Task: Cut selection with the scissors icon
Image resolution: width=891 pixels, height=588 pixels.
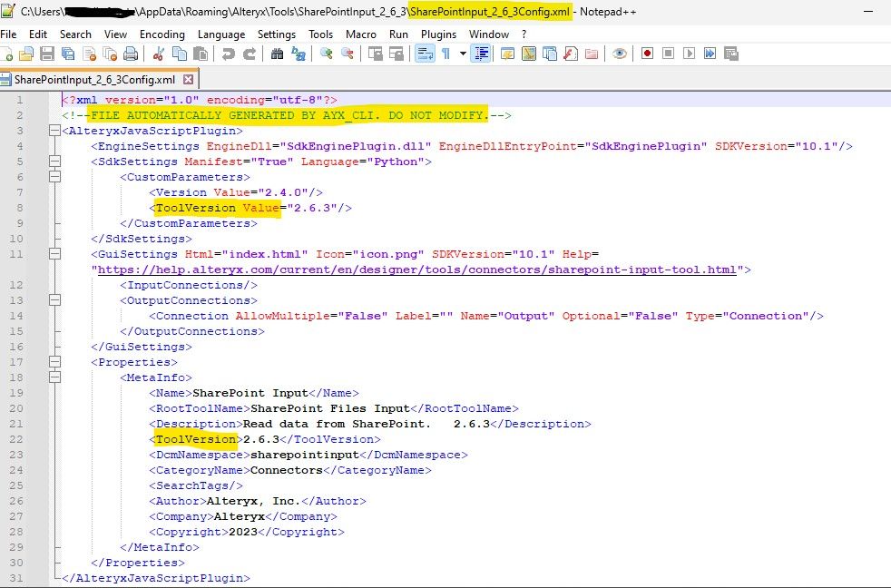Action: (x=159, y=54)
